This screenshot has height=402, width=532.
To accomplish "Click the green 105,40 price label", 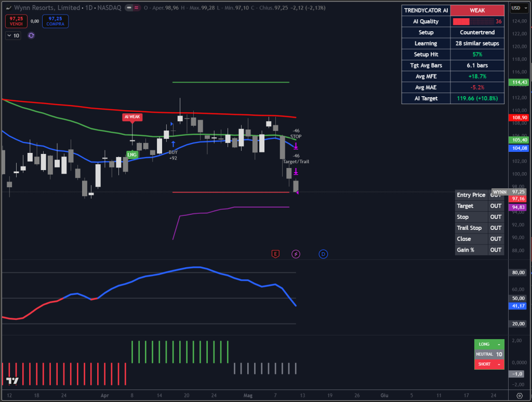I will click(x=519, y=140).
